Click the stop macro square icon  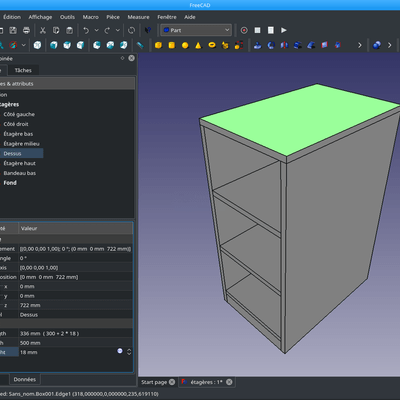(257, 30)
